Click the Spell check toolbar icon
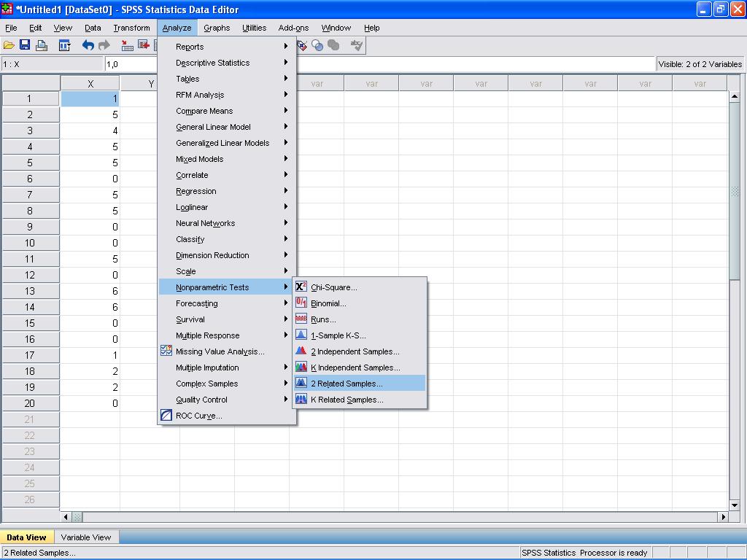This screenshot has height=560, width=747. point(356,45)
